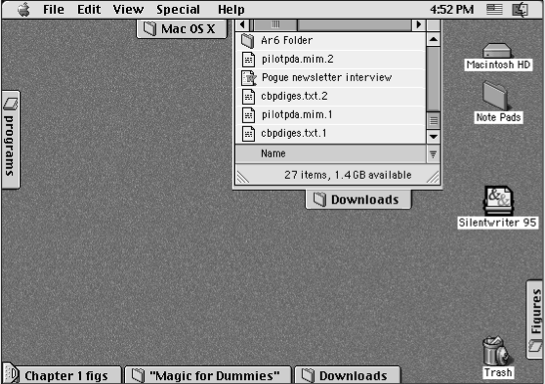Click the Downloads tab under the open window

pos(358,199)
